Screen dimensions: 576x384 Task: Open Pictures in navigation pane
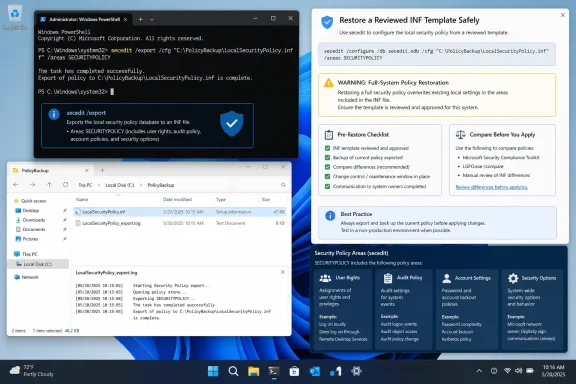point(27,239)
